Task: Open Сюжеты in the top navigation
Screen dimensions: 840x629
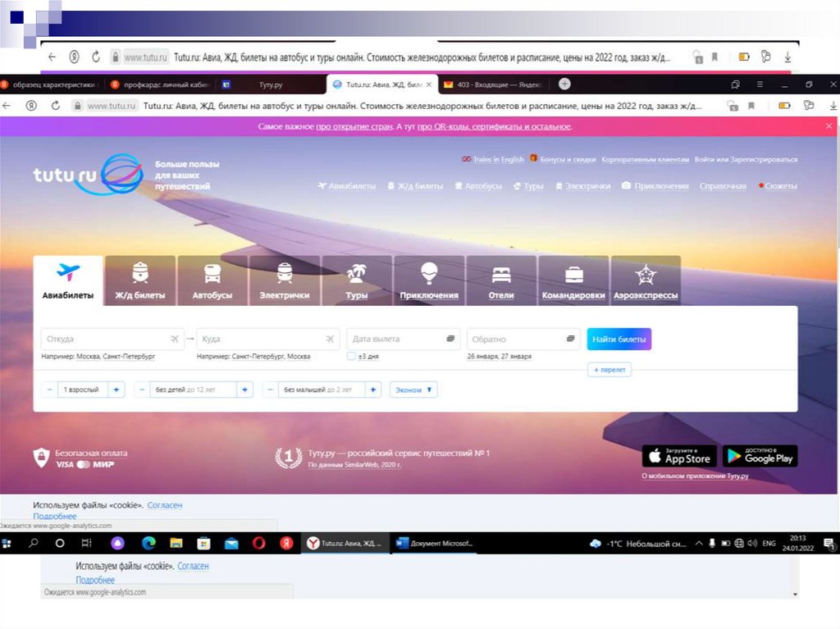Action: tap(778, 186)
